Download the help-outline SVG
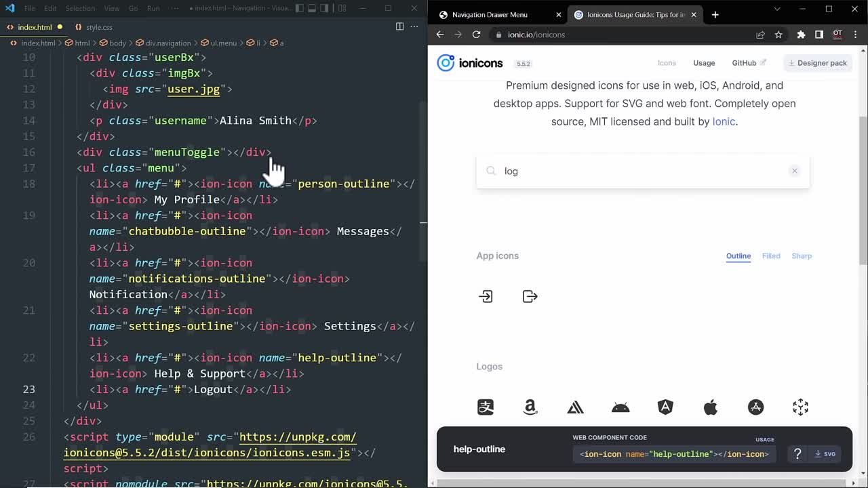The height and width of the screenshot is (488, 868). pyautogui.click(x=825, y=454)
